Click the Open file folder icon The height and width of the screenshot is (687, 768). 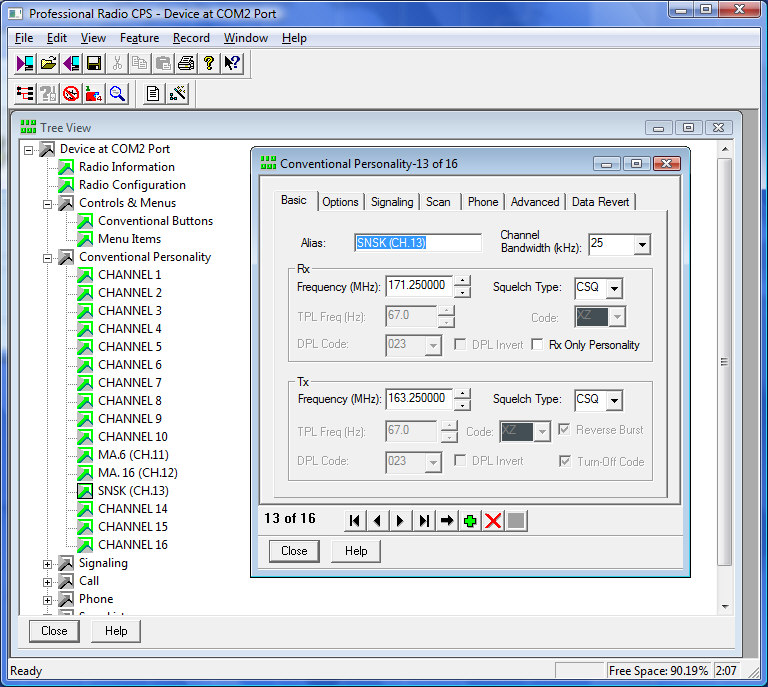[x=48, y=63]
